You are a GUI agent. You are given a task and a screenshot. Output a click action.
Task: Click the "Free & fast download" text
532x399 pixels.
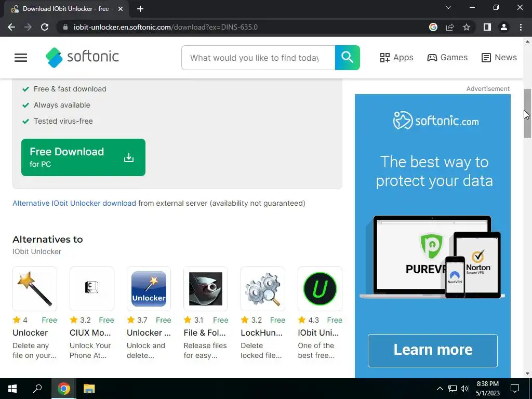pos(70,89)
